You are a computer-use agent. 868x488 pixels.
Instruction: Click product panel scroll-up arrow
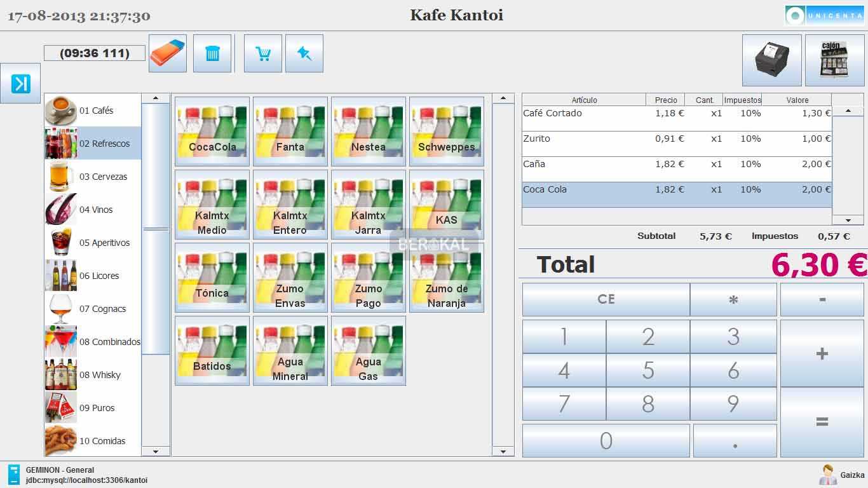click(x=503, y=98)
